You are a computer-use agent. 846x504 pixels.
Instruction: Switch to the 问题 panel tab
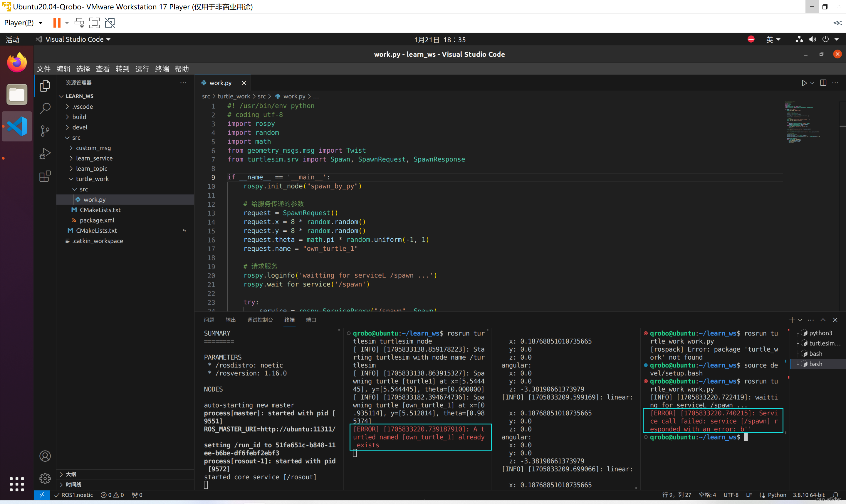point(209,320)
